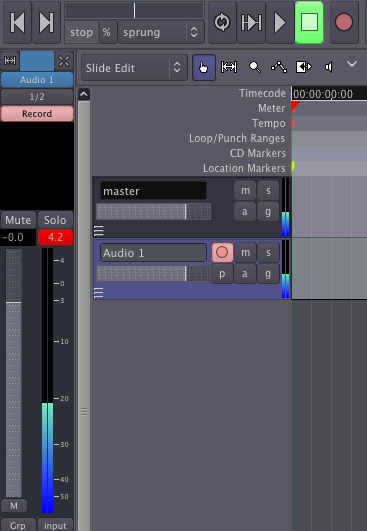Image resolution: width=367 pixels, height=531 pixels.
Task: Reset the red 4.2 peak indicator
Action: tap(56, 237)
